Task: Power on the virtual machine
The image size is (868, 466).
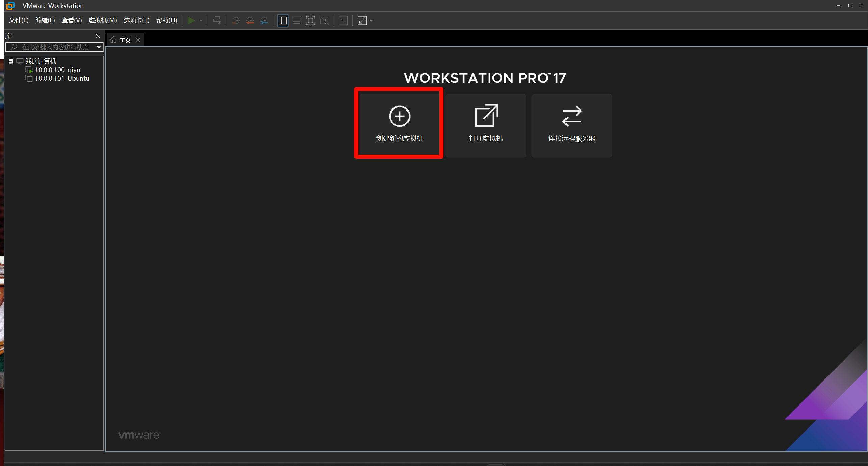Action: coord(192,20)
